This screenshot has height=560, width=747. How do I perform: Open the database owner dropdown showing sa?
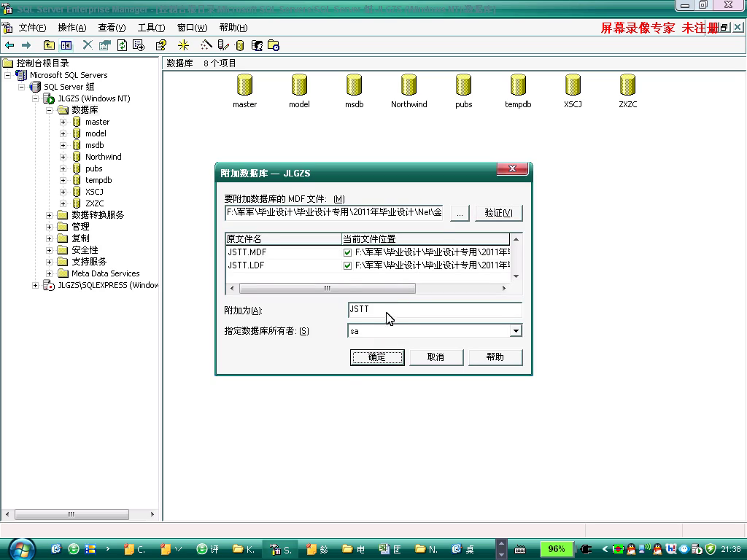516,331
